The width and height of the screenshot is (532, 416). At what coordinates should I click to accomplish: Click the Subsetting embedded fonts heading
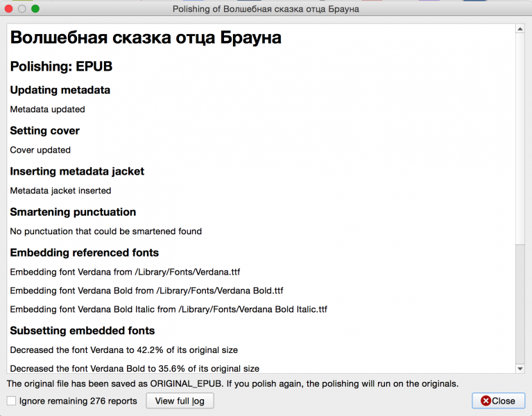tap(82, 331)
